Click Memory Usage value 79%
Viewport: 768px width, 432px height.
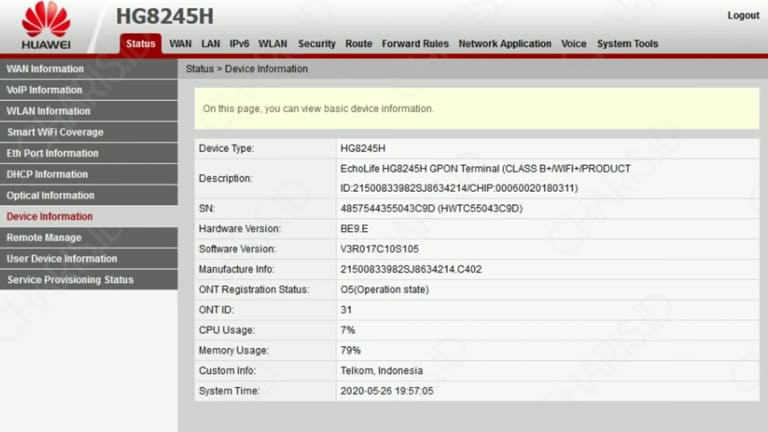point(350,351)
